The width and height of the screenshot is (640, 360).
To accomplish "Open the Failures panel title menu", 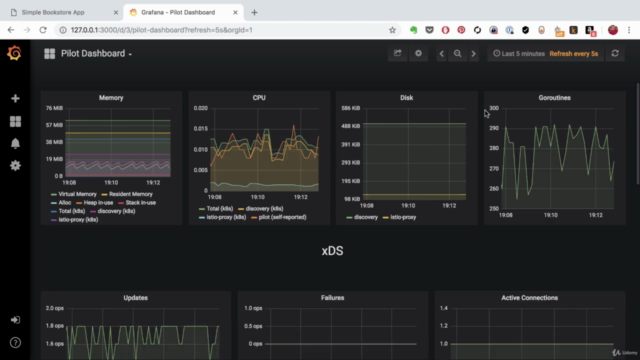I will coord(332,298).
